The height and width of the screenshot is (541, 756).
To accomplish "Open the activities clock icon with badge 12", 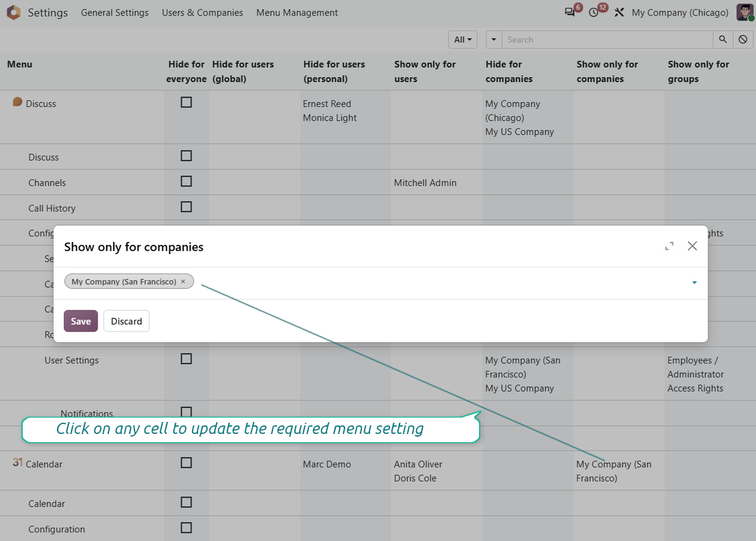I will [594, 13].
